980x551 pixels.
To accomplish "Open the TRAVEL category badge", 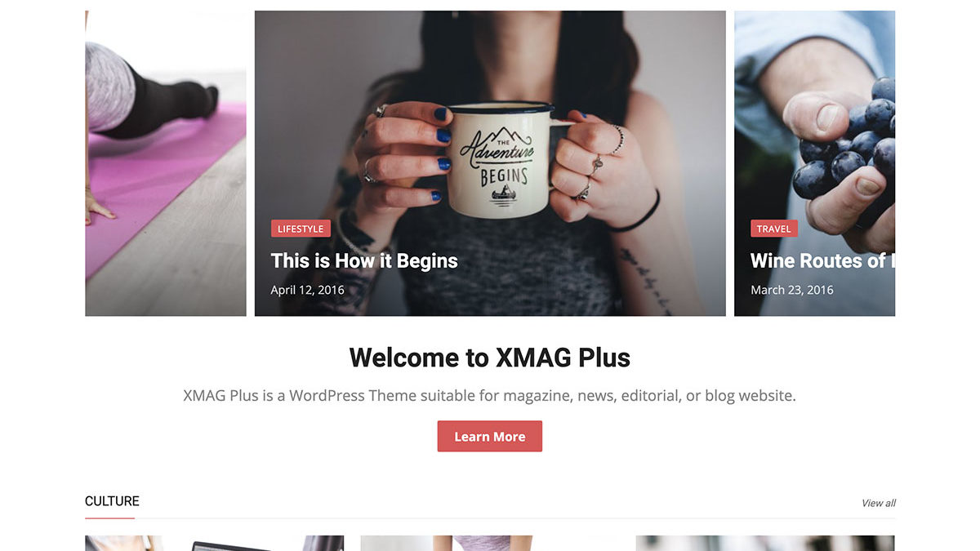I will pos(773,229).
